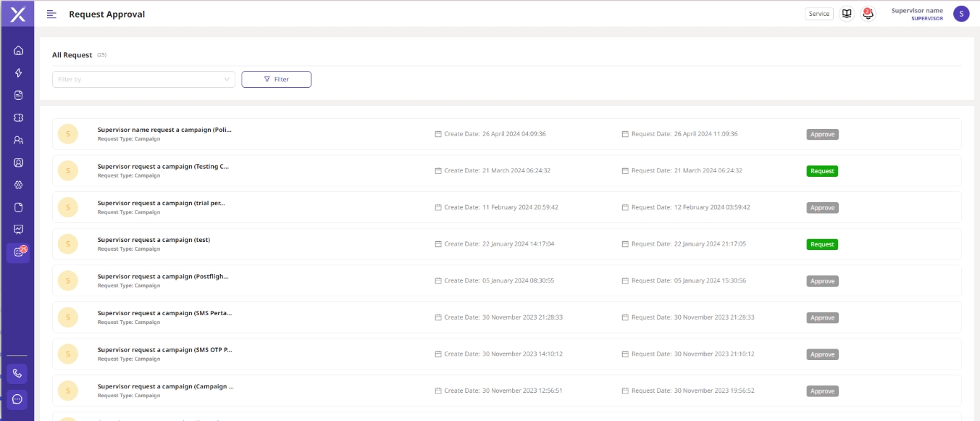Open the lightning bolt sidebar icon
The image size is (980, 421).
coord(18,73)
